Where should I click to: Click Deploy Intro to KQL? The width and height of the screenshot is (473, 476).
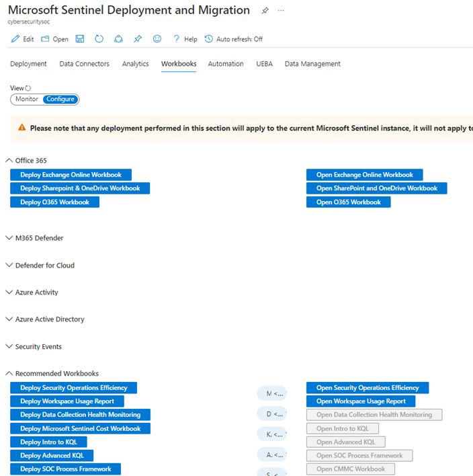[x=48, y=442]
